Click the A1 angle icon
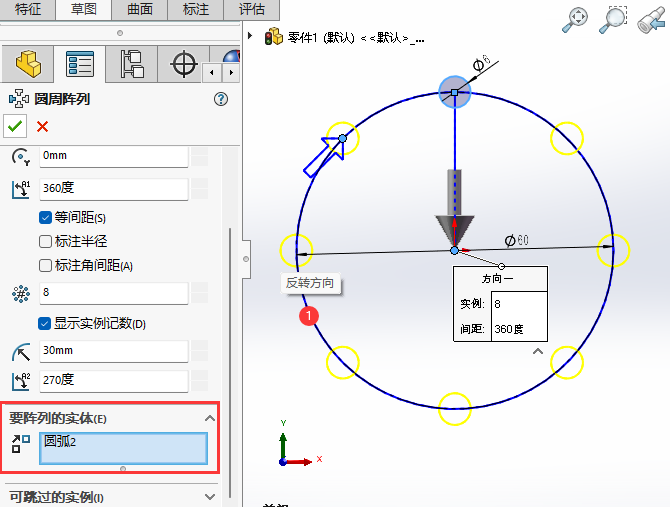 tap(21, 189)
